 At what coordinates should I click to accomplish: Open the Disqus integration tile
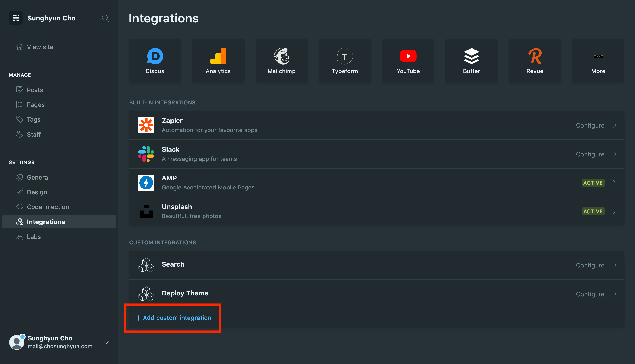pos(155,61)
